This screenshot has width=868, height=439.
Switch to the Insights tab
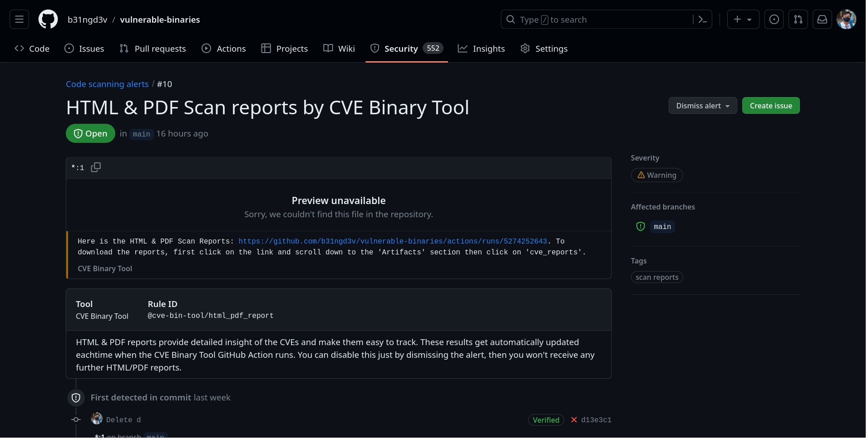[x=481, y=49]
